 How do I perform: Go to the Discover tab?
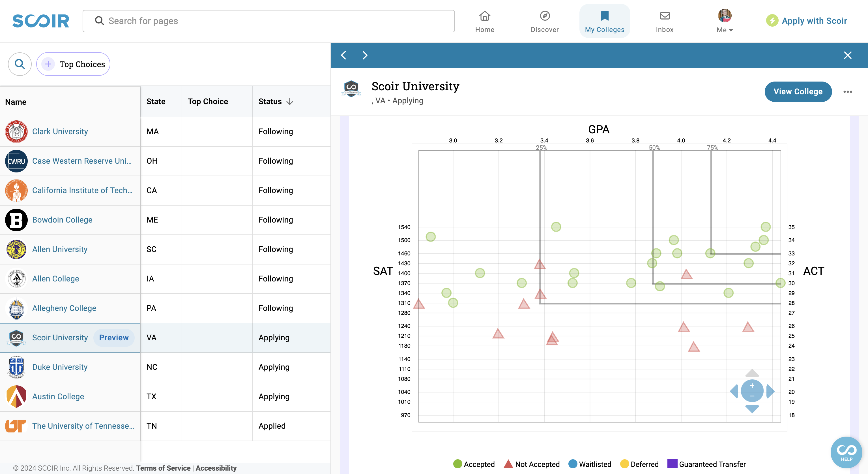tap(545, 22)
